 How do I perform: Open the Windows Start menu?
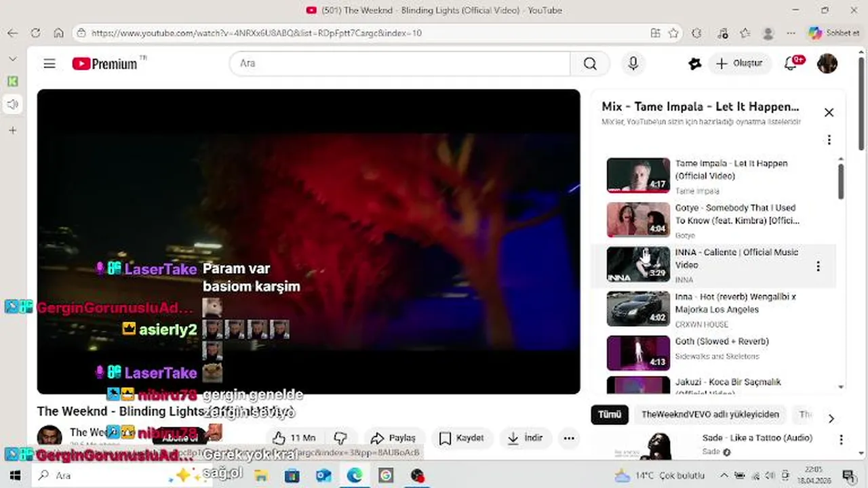15,476
